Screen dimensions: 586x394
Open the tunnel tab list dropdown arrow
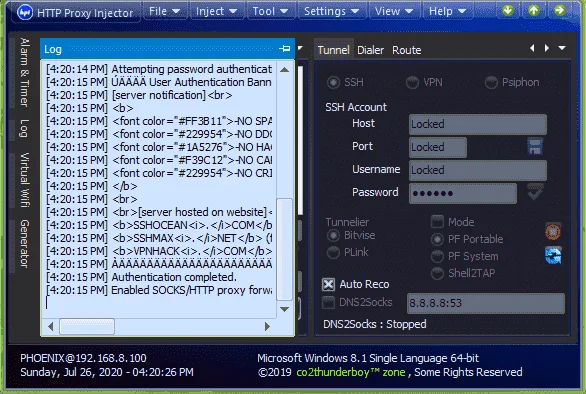(562, 48)
